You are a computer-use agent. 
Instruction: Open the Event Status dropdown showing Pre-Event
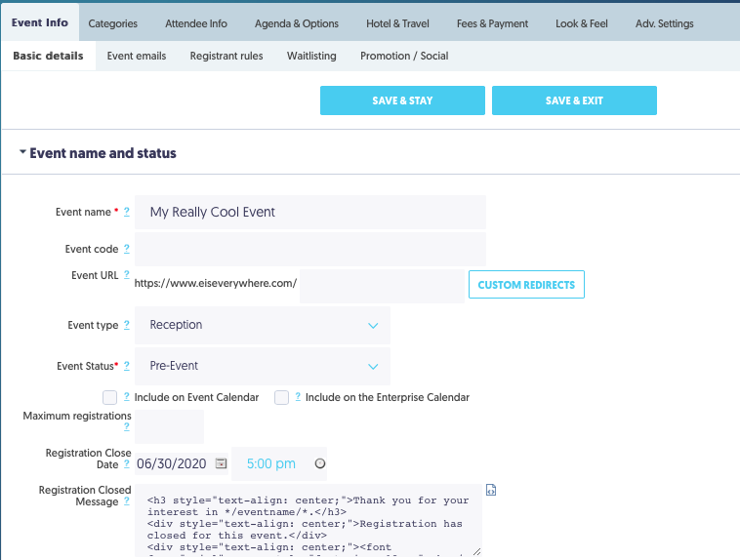[263, 366]
